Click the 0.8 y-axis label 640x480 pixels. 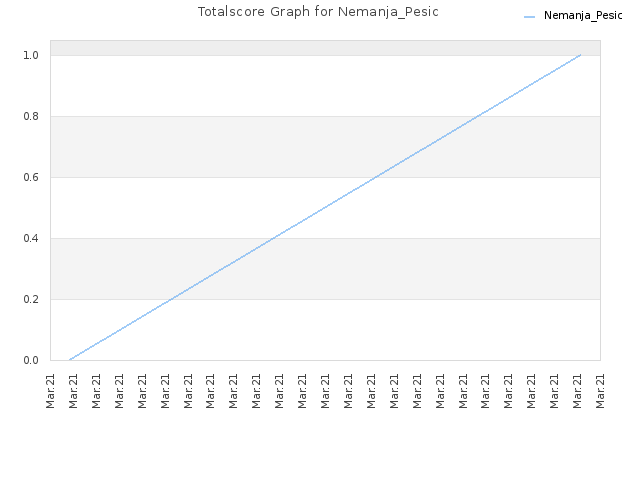[31, 116]
